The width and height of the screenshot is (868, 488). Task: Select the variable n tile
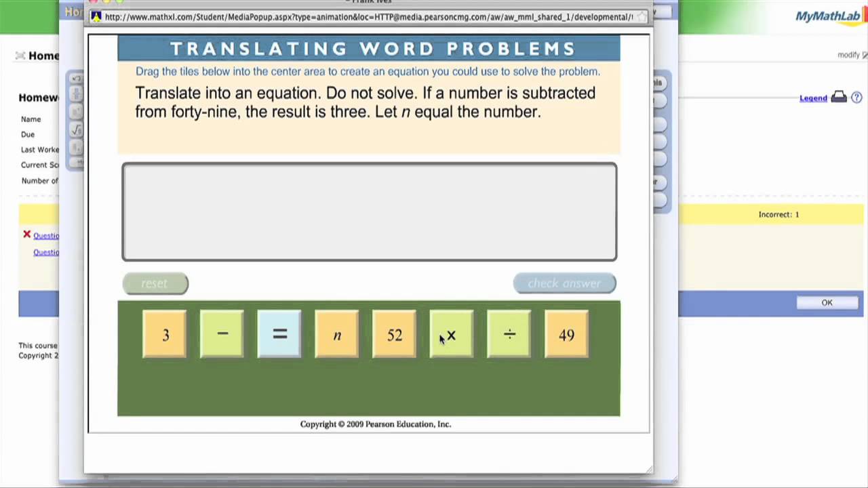[x=337, y=334]
